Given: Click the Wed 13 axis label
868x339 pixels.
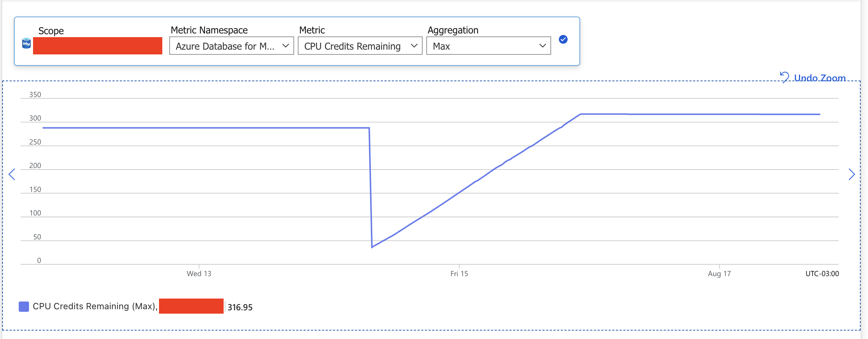Looking at the screenshot, I should pos(199,274).
